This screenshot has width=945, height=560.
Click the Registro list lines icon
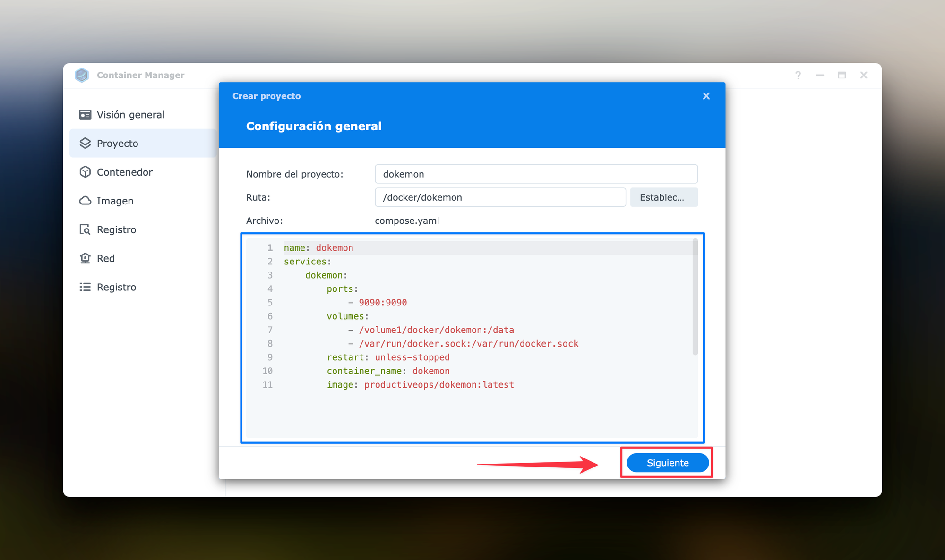pos(85,287)
